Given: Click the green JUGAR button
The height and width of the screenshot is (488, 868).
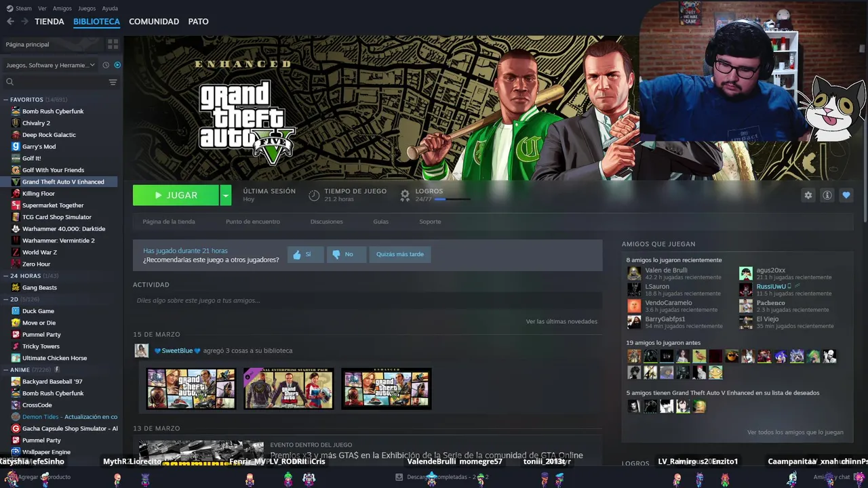Looking at the screenshot, I should coord(176,195).
